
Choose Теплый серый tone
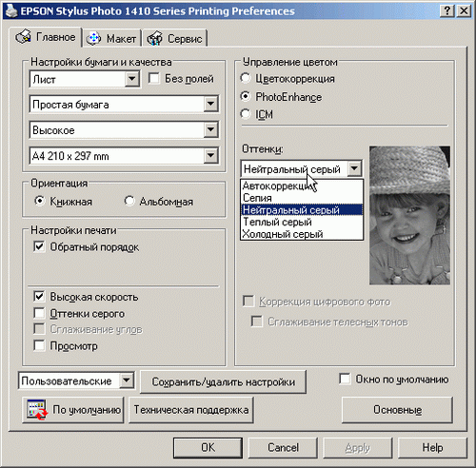point(302,222)
